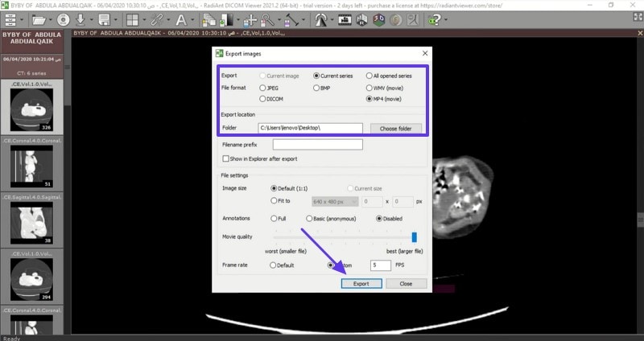This screenshot has height=341, width=644.
Task: Click the open CD/DVD disc icon
Action: (64, 19)
